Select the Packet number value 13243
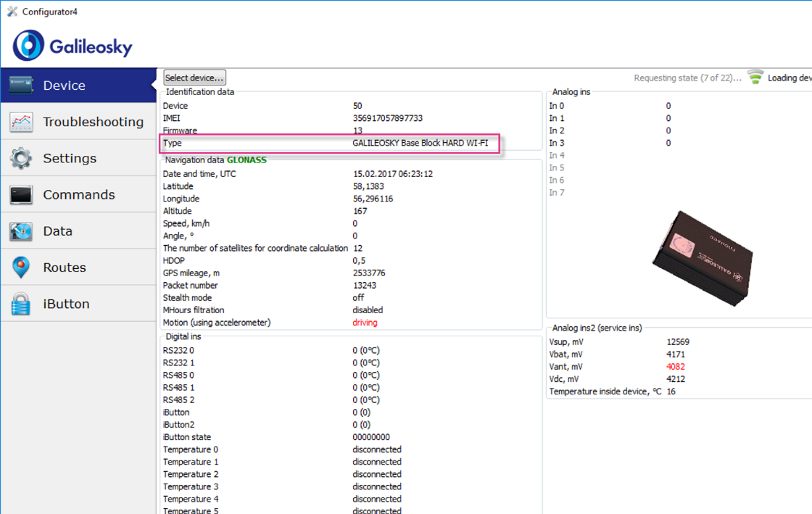 click(365, 285)
